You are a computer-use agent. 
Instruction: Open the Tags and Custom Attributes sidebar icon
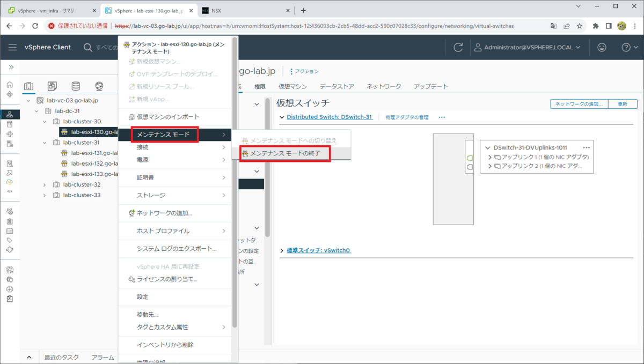10,240
